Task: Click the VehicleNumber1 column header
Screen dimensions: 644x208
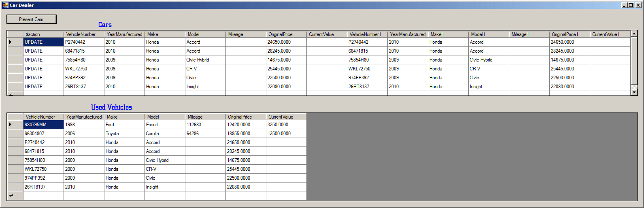Action: pos(367,34)
